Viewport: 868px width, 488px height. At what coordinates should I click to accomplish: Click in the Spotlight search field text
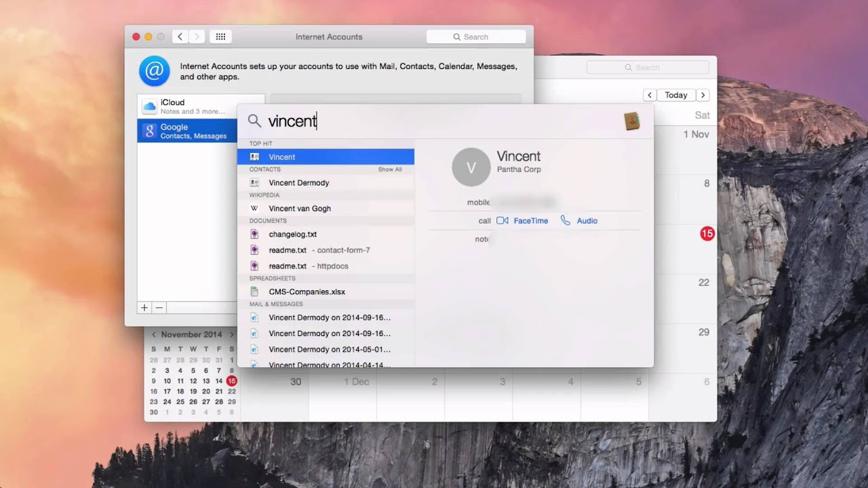292,121
